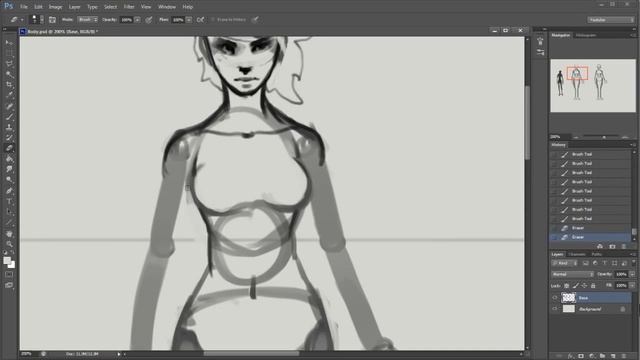The width and height of the screenshot is (640, 360).
Task: Switch to the Histogram tab
Action: coord(586,36)
